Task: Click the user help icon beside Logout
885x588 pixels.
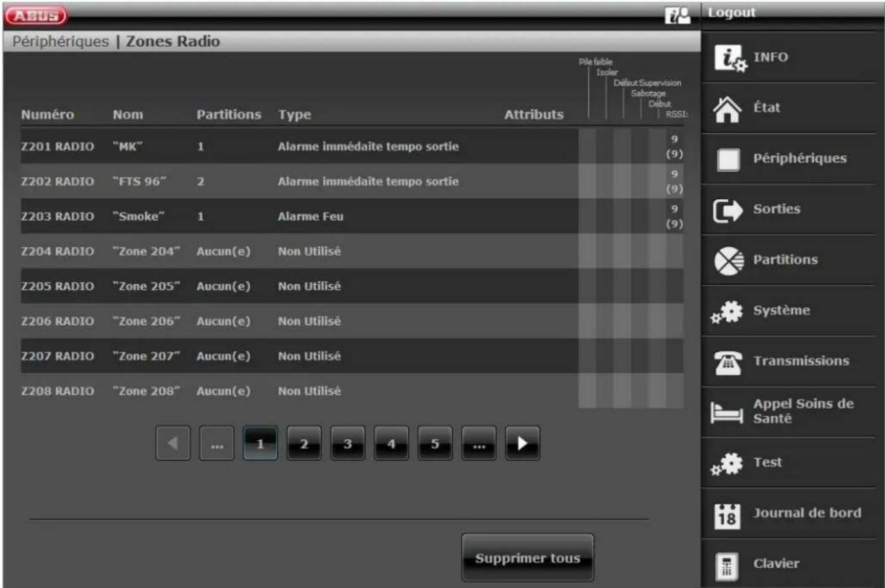Action: [x=677, y=15]
